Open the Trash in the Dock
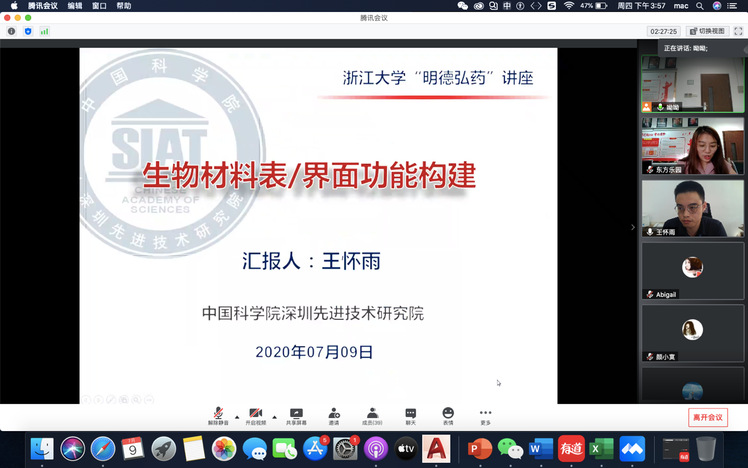The height and width of the screenshot is (468, 748). pyautogui.click(x=706, y=448)
